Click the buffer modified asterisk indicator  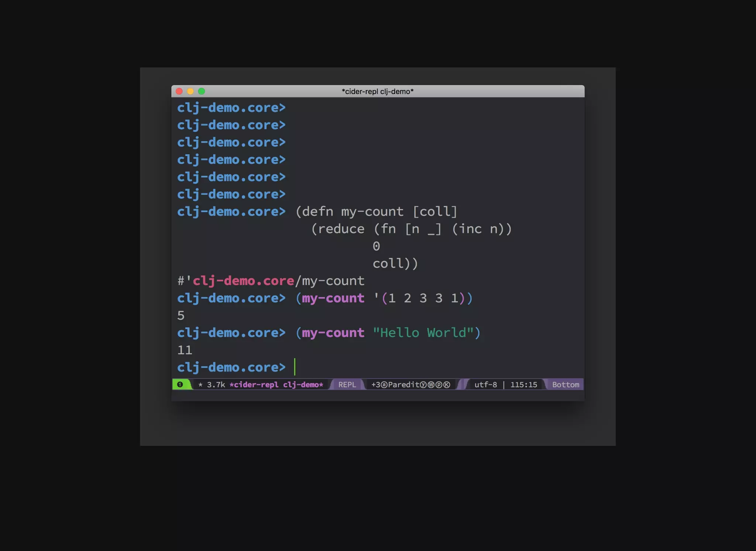(200, 385)
